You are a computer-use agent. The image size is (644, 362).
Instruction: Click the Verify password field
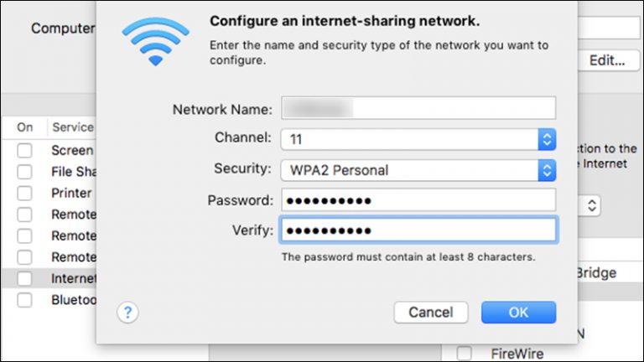(x=418, y=231)
